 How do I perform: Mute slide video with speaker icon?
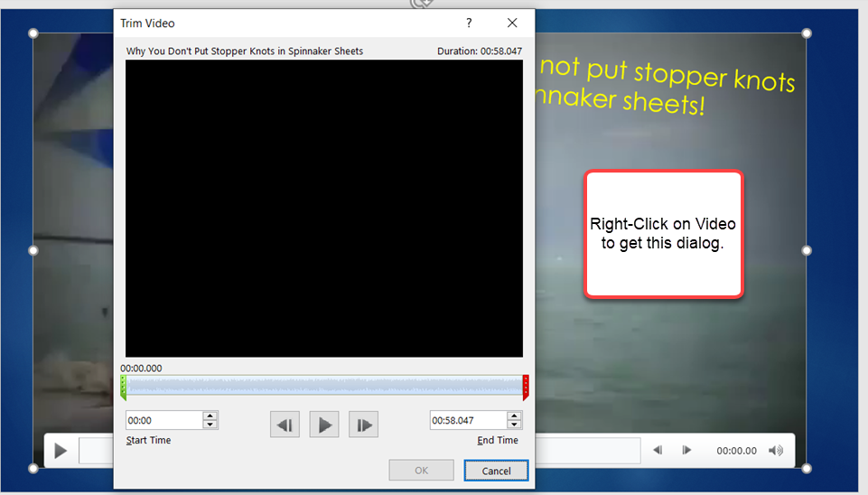pos(776,451)
